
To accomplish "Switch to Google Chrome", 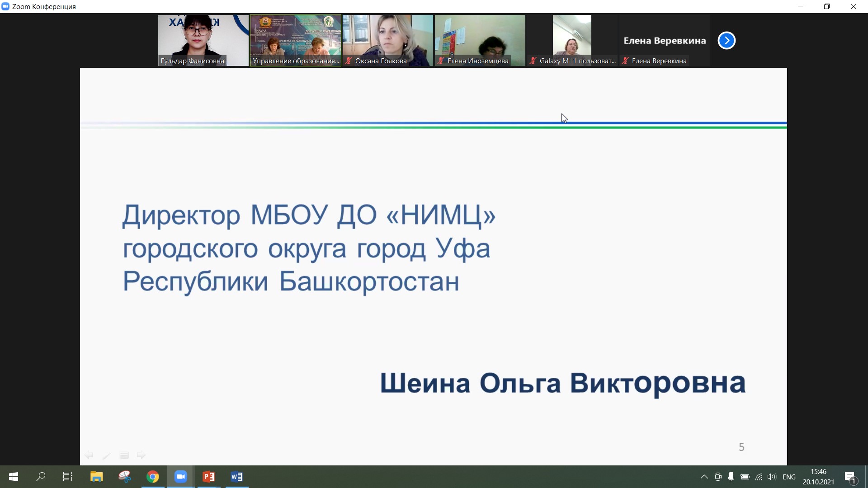I will tap(153, 477).
